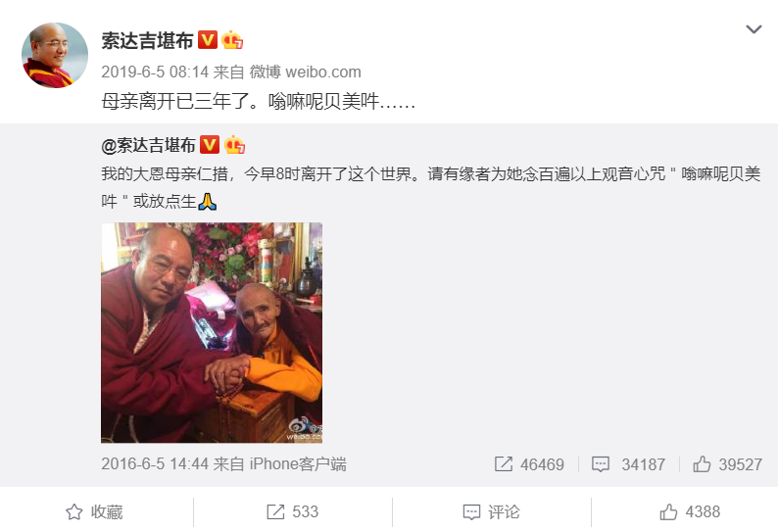This screenshot has width=778, height=532.
Task: Click the orange V verified badge by the author name
Action: 208,40
